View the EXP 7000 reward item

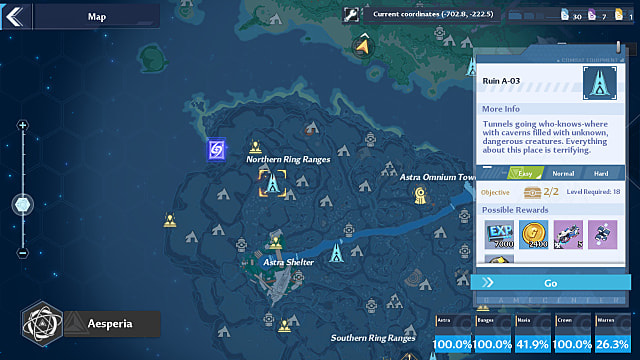tap(499, 235)
